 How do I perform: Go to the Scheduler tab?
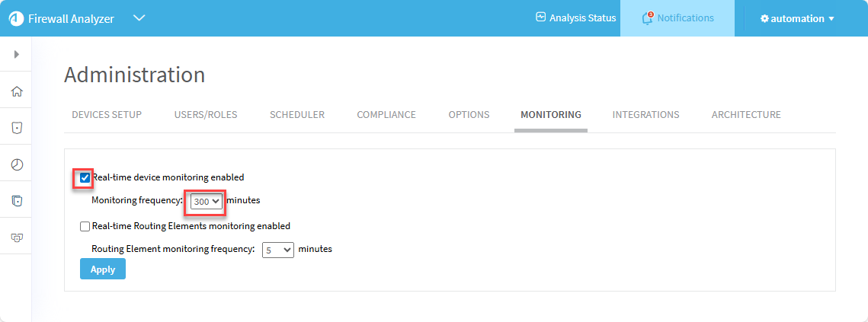296,115
